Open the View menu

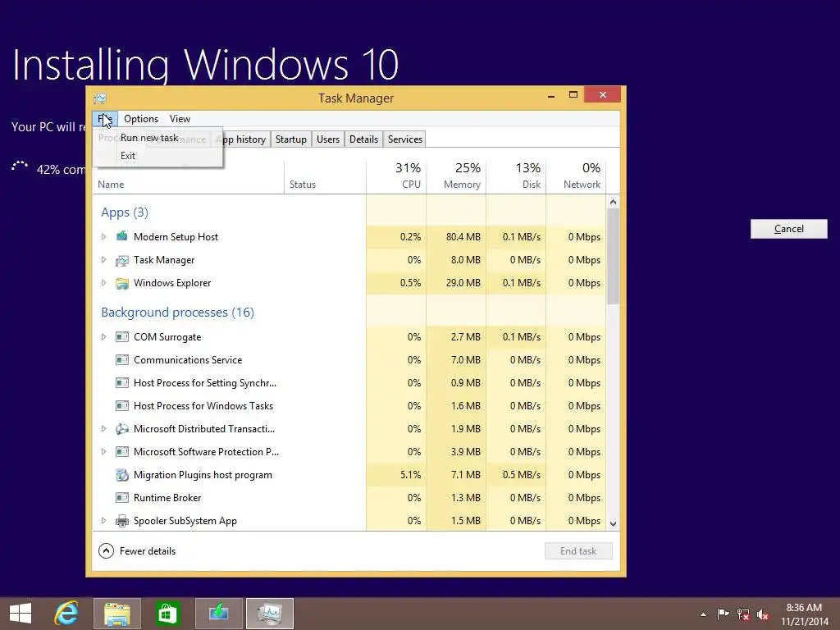coord(180,119)
